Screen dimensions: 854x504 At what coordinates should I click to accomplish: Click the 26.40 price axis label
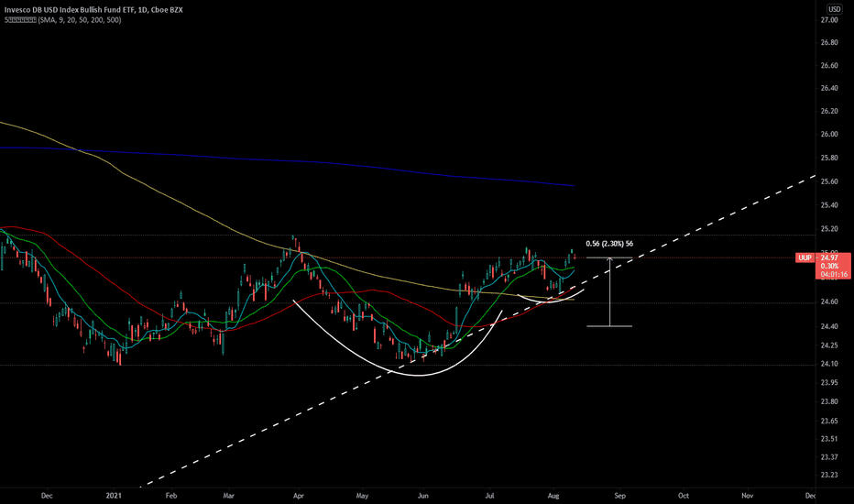829,88
